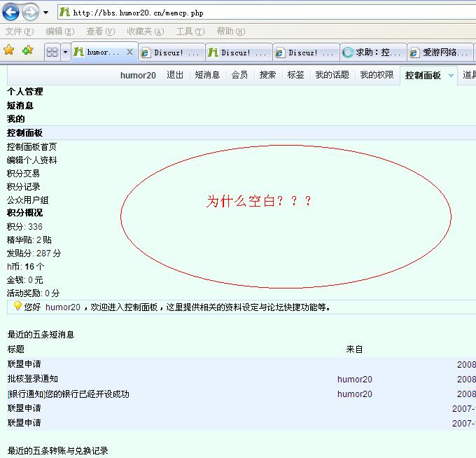Click the 退出 logout link

(175, 75)
